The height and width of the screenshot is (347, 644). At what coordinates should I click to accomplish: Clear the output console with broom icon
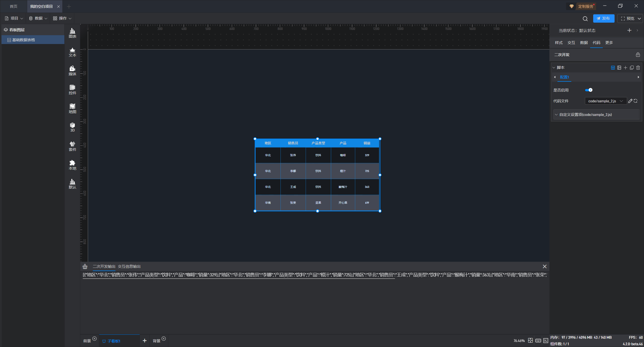click(85, 267)
